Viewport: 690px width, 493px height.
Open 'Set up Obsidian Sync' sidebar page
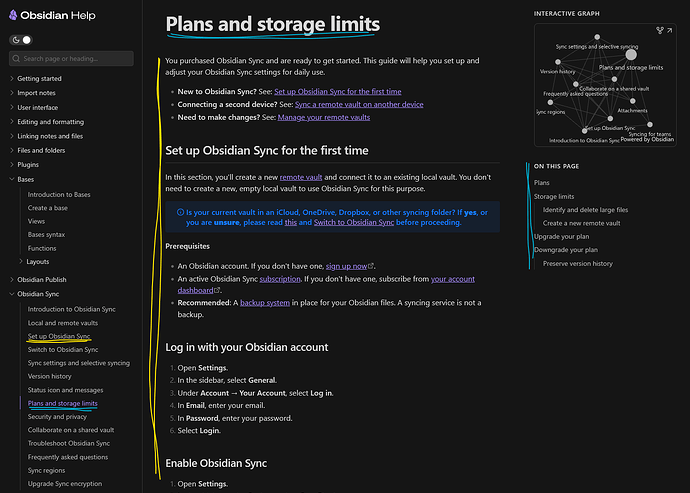pos(60,337)
